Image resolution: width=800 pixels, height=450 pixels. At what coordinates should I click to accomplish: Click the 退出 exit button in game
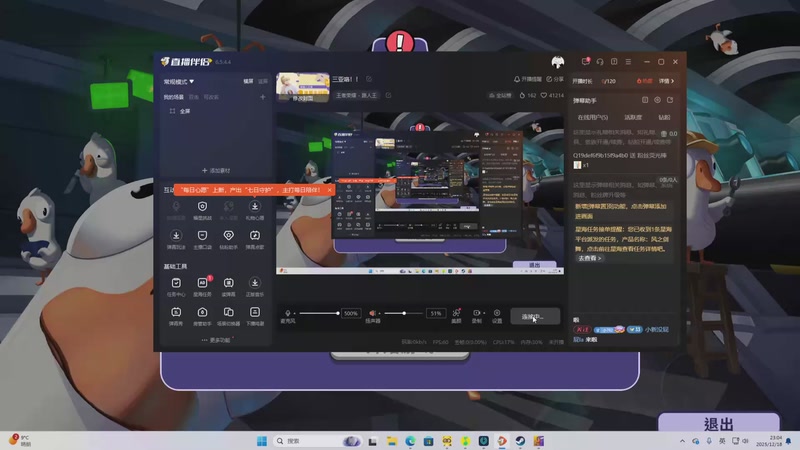[x=718, y=423]
